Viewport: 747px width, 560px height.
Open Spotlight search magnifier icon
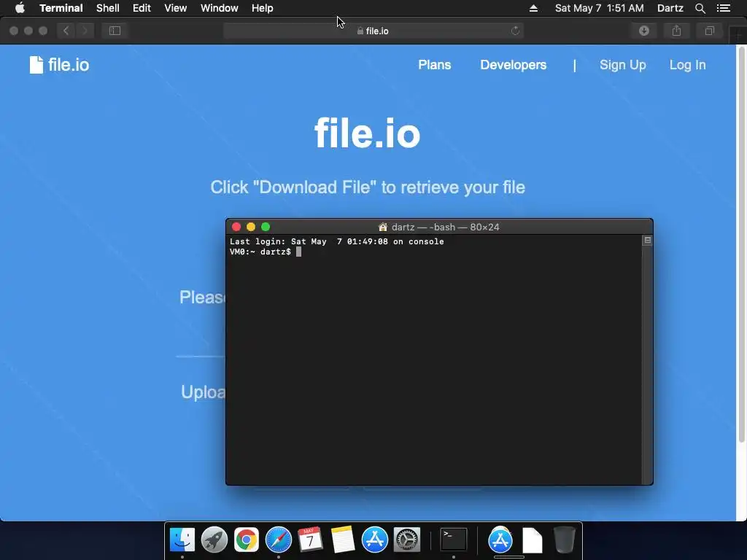coord(700,8)
